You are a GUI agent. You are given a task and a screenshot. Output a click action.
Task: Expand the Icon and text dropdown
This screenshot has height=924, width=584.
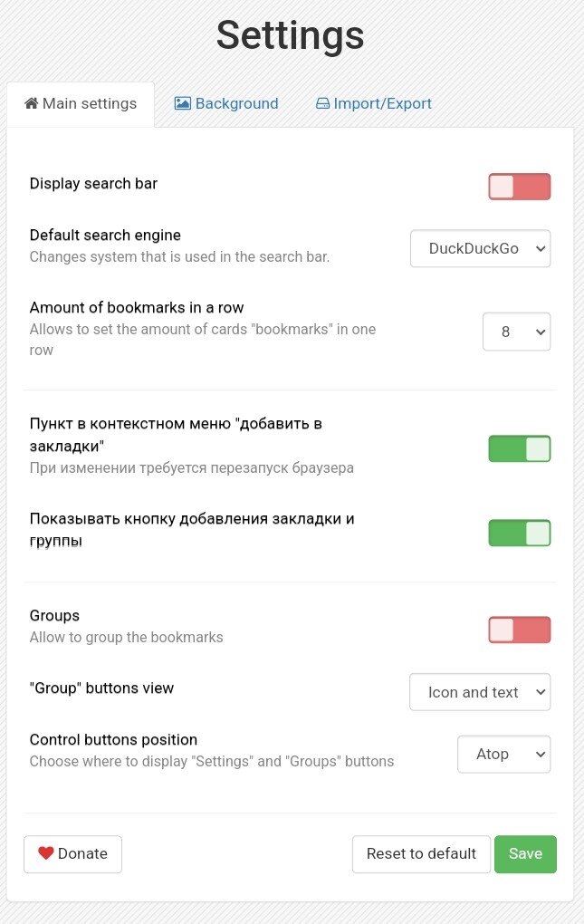[x=480, y=692]
